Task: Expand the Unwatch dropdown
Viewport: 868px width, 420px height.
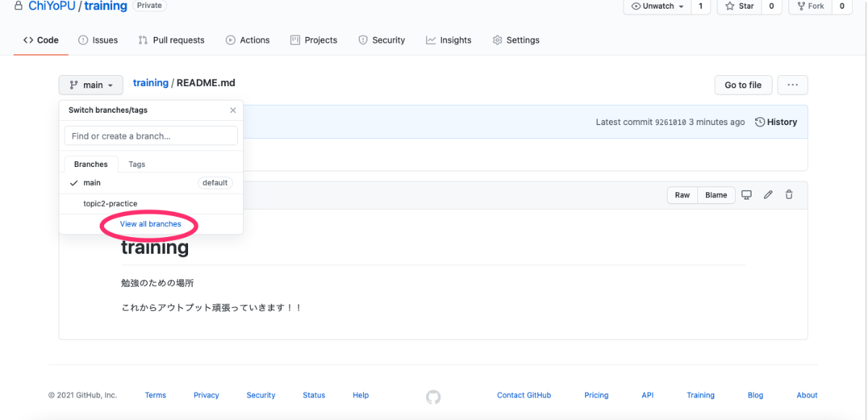Action: (657, 6)
